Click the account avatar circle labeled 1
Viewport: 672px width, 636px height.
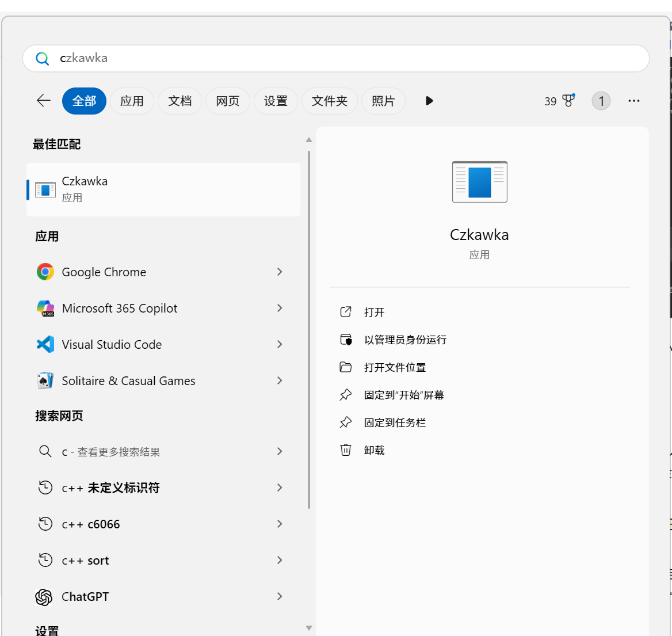click(601, 101)
